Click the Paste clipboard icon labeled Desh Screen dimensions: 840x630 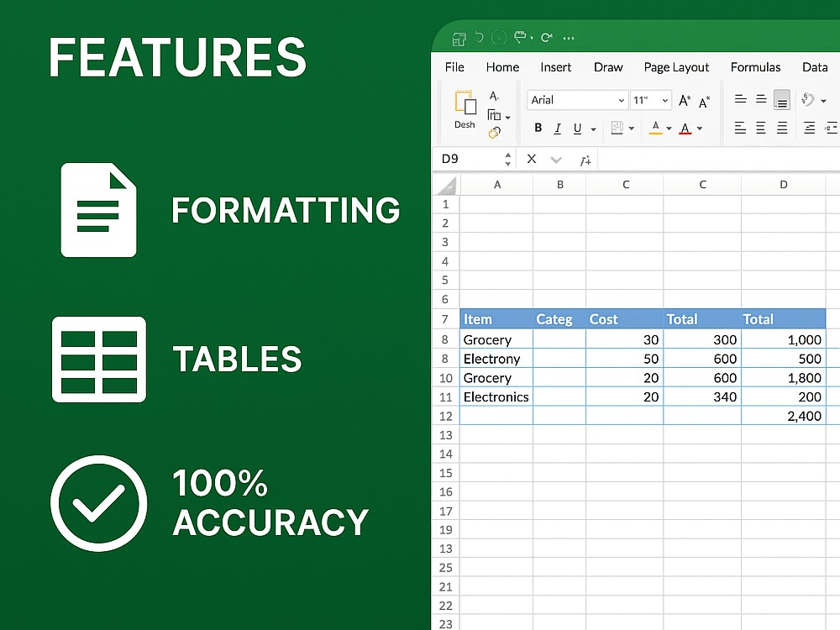click(x=465, y=102)
